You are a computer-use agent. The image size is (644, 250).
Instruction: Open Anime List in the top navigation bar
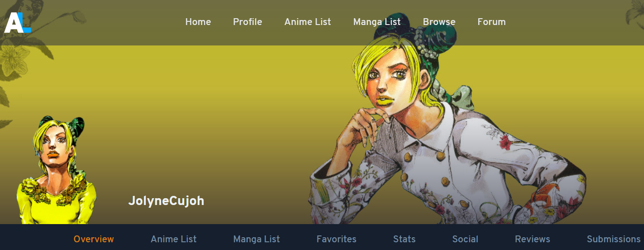[x=308, y=22]
